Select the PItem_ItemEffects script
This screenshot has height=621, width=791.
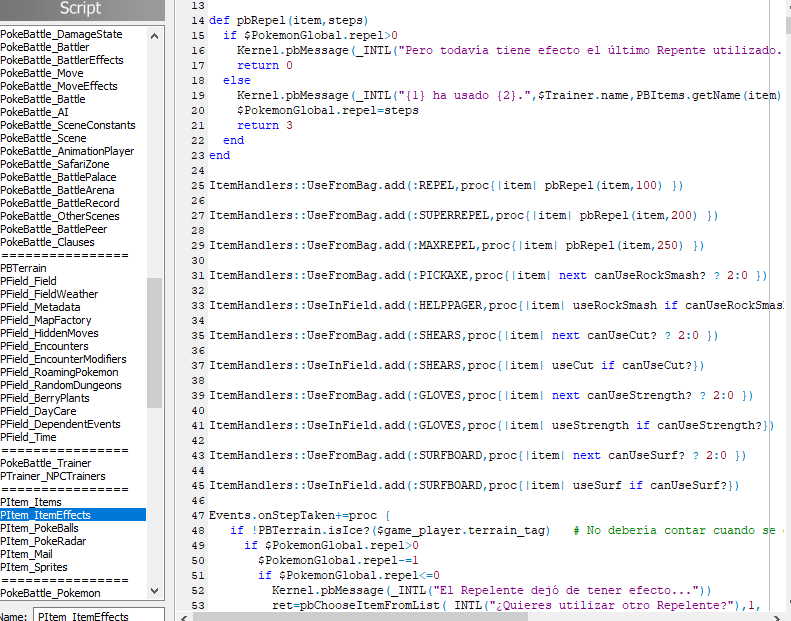(46, 515)
